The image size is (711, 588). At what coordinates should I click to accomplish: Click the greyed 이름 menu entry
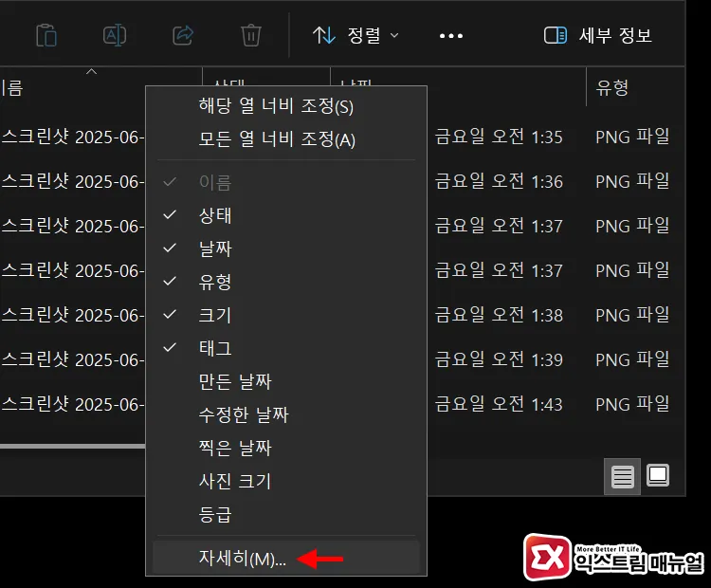point(286,182)
